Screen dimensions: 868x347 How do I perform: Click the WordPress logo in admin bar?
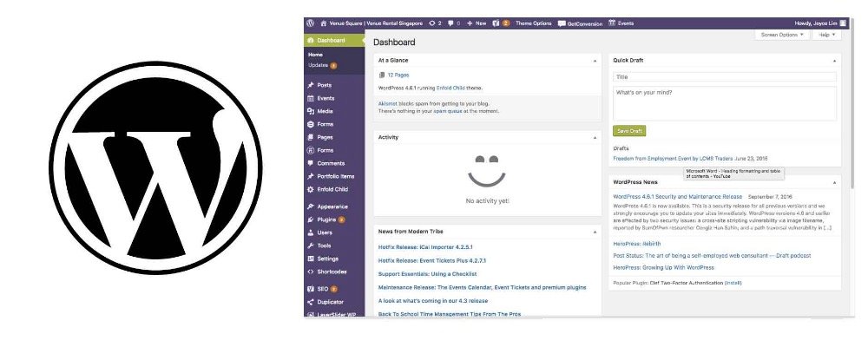click(x=311, y=23)
